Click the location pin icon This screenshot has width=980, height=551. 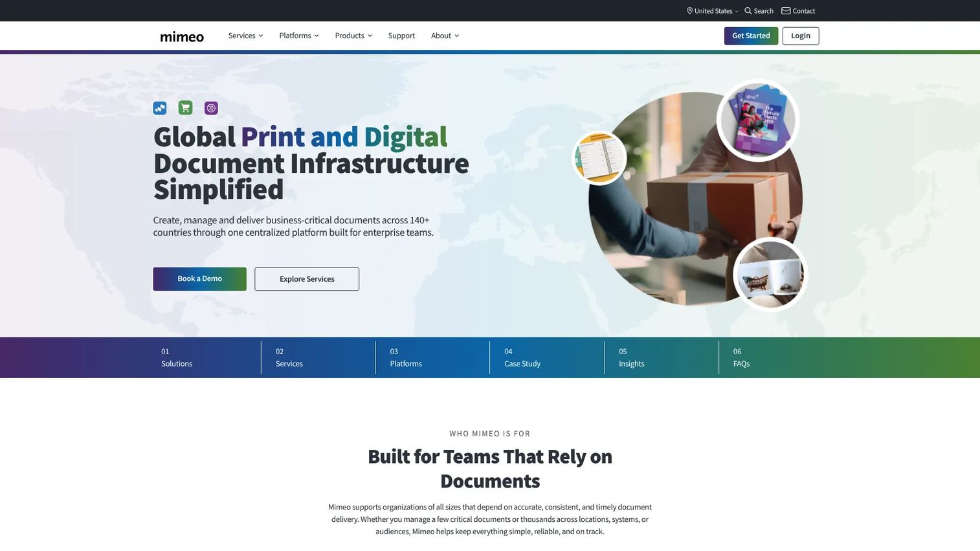click(689, 11)
